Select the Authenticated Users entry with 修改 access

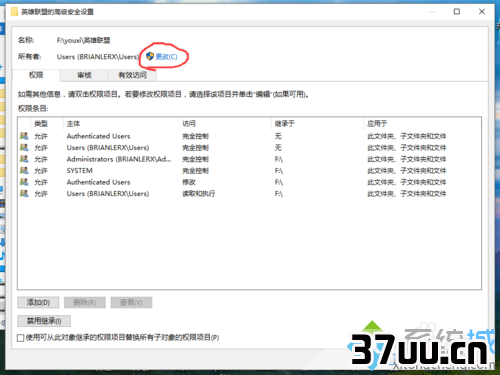(98, 182)
